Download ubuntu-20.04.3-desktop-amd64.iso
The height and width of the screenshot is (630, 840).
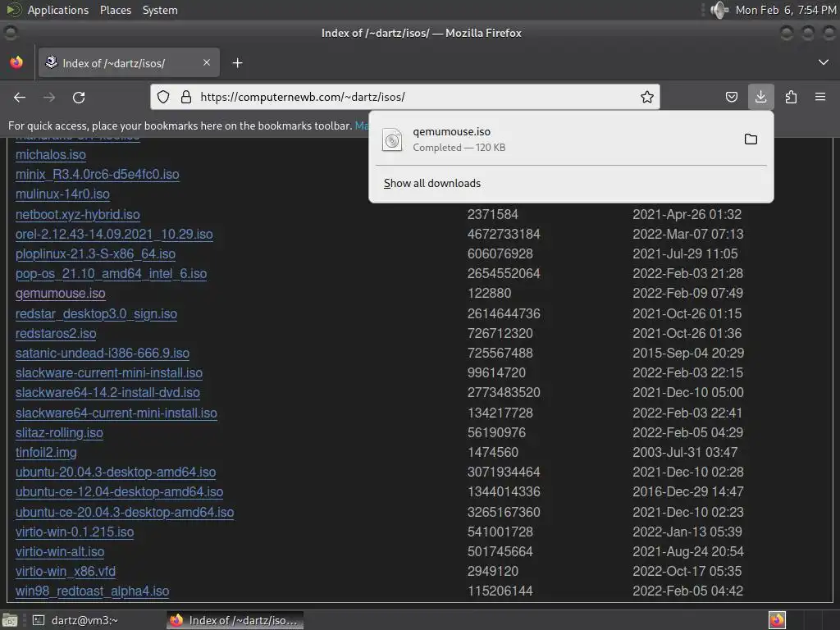pos(116,472)
